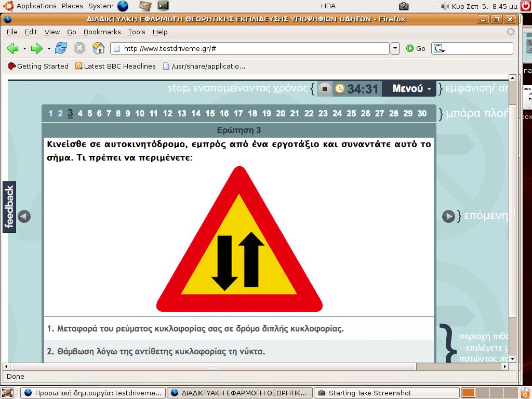532x399 pixels.
Task: Click the orange workspace switcher square
Action: click(x=468, y=393)
